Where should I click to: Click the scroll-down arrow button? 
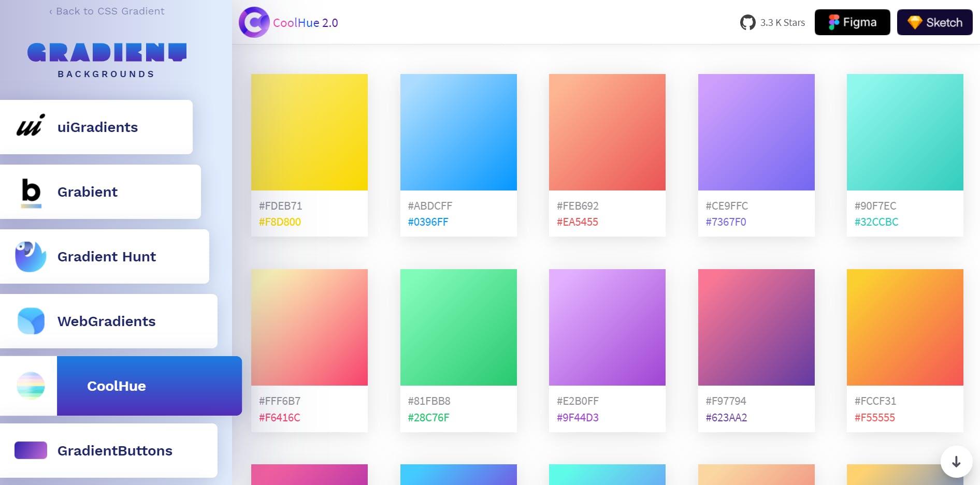(956, 461)
